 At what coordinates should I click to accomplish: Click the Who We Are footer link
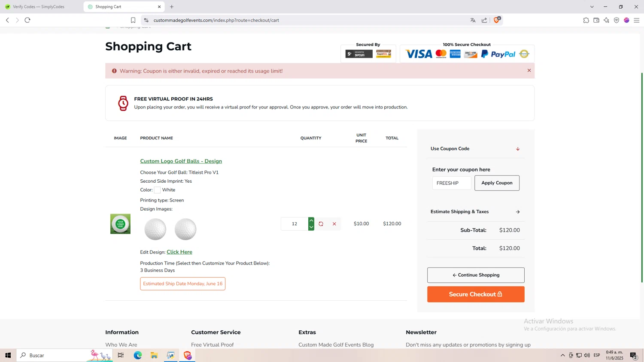point(121,345)
